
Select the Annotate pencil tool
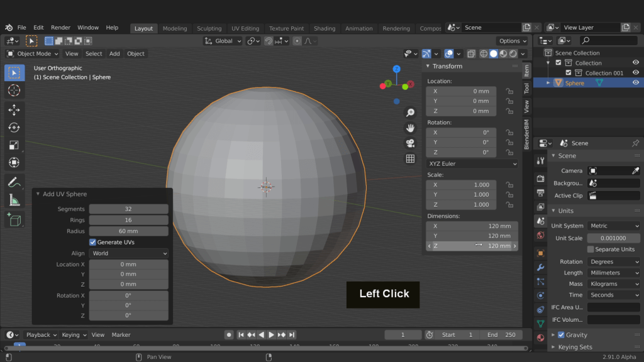(14, 182)
